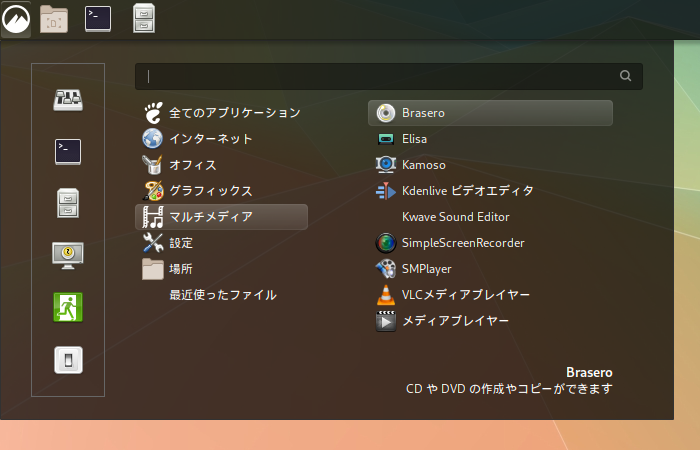Open 場所 places category
700x450 pixels.
pyautogui.click(x=221, y=269)
